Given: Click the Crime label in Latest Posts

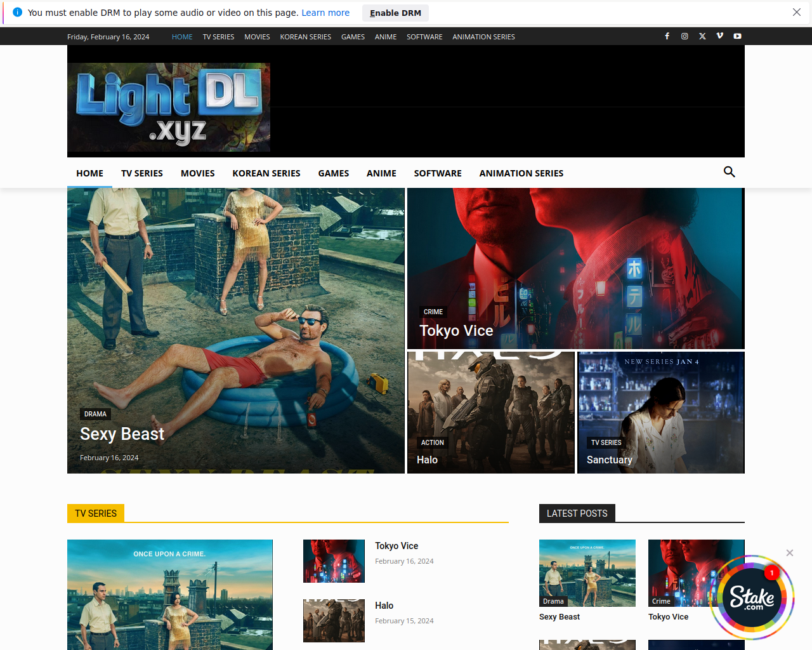Looking at the screenshot, I should 661,601.
